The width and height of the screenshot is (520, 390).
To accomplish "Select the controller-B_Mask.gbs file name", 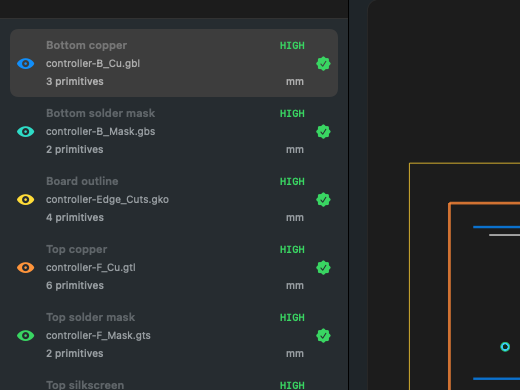I will [101, 131].
